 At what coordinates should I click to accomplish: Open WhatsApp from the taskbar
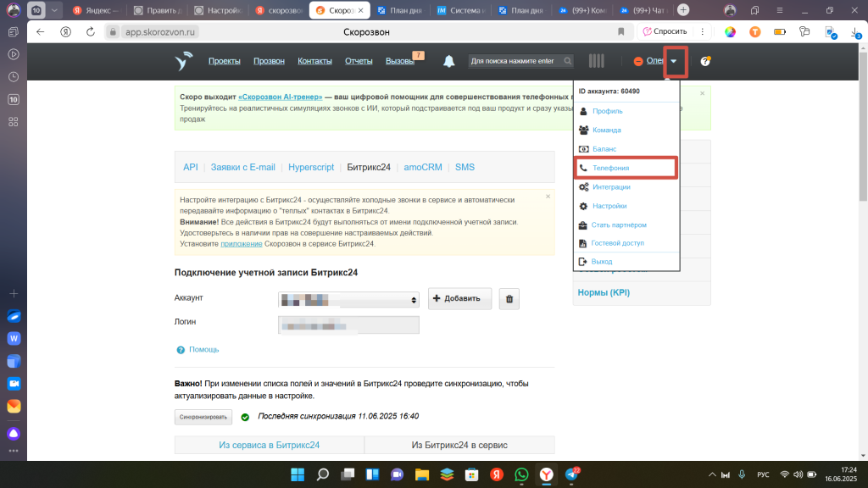521,474
